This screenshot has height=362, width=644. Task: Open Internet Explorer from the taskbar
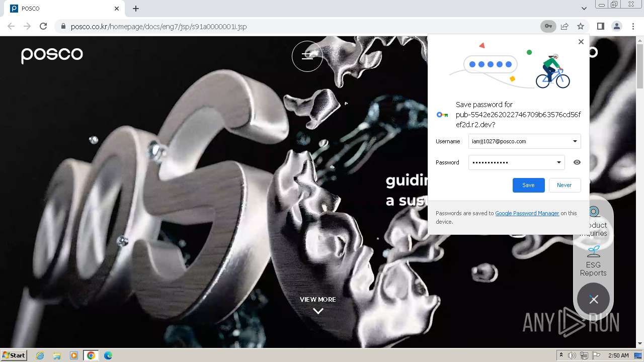(40, 355)
